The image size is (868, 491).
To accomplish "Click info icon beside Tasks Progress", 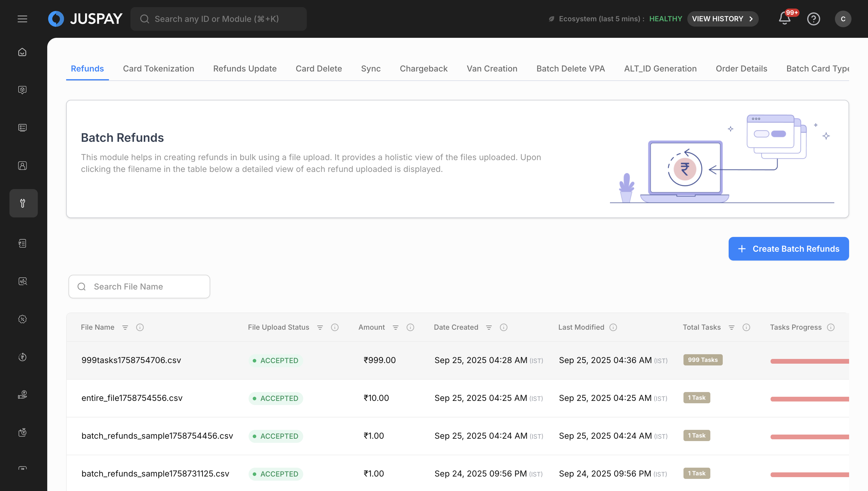I will (831, 327).
